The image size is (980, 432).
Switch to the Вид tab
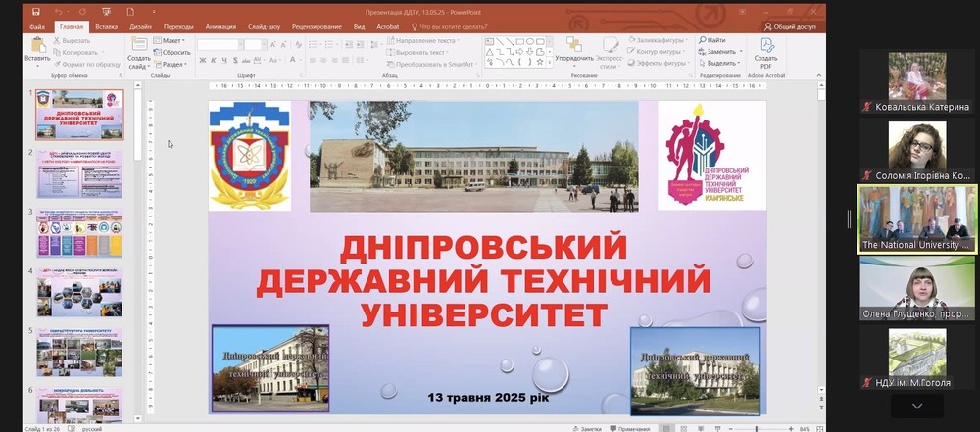click(359, 26)
